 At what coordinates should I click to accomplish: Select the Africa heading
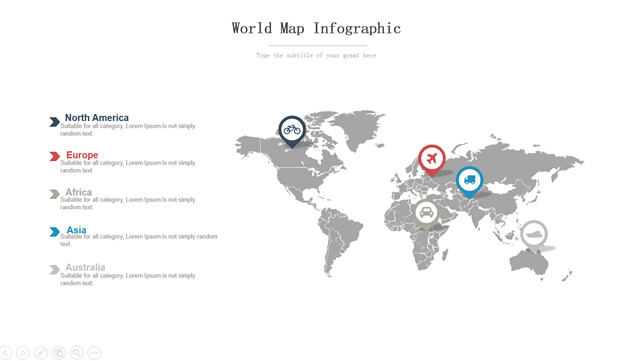[x=79, y=192]
